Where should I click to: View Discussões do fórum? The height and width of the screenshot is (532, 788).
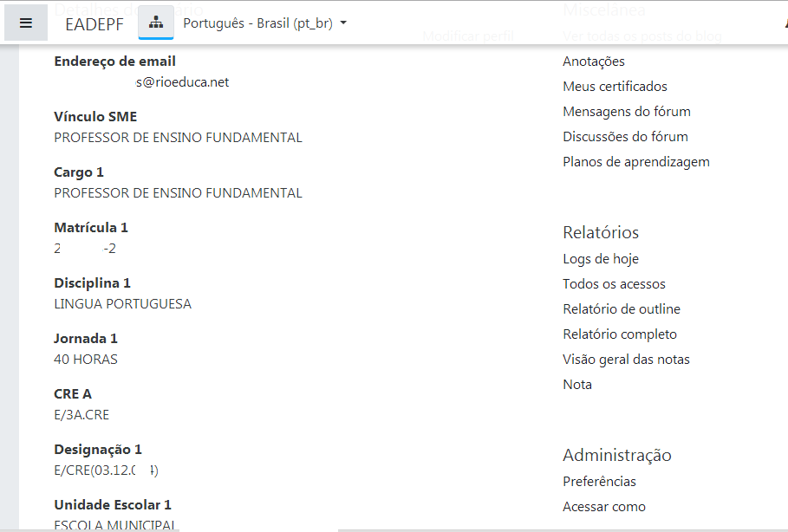click(625, 137)
